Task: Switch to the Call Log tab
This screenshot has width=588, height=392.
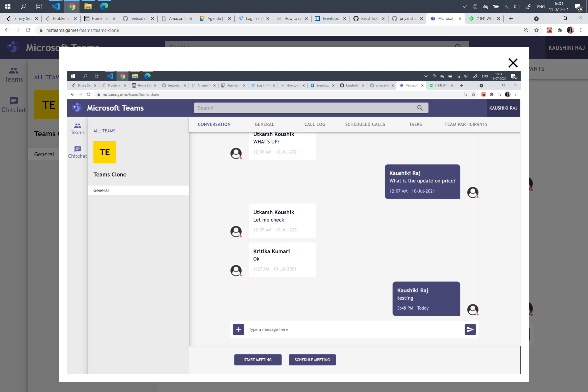Action: pyautogui.click(x=315, y=124)
